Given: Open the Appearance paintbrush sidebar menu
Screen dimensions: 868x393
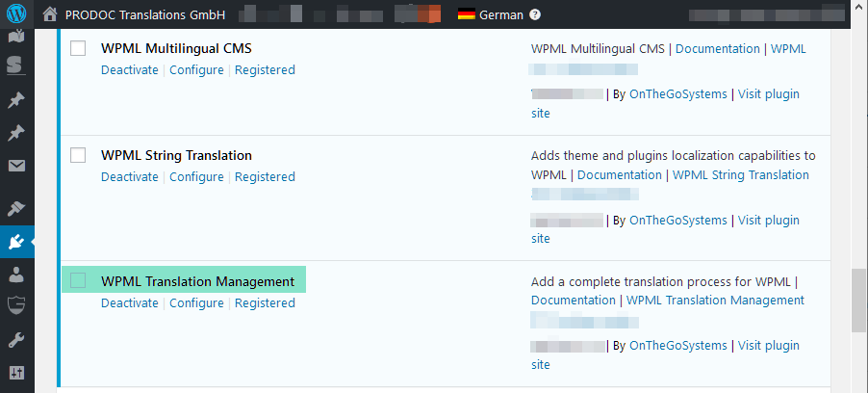Looking at the screenshot, I should click(16, 209).
